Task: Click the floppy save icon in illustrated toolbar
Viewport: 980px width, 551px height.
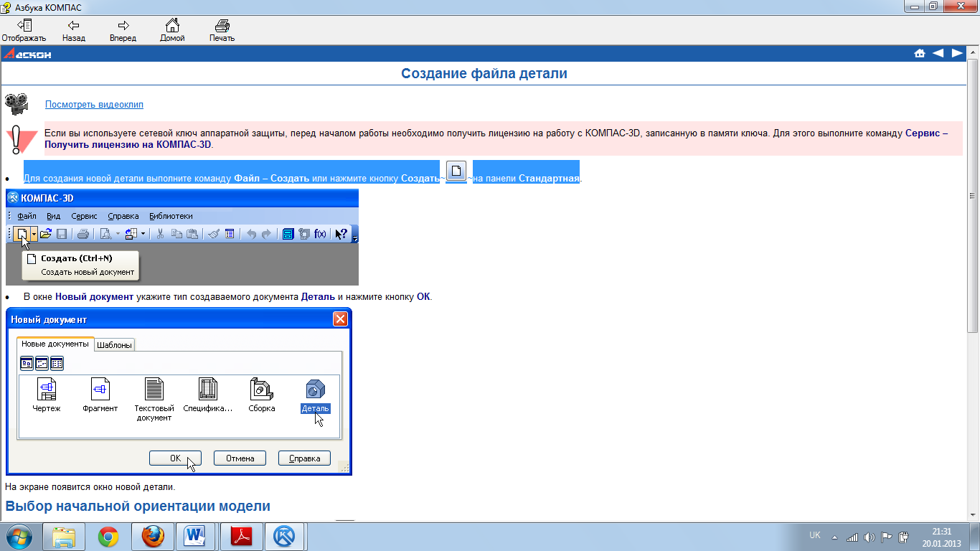Action: pos(62,234)
